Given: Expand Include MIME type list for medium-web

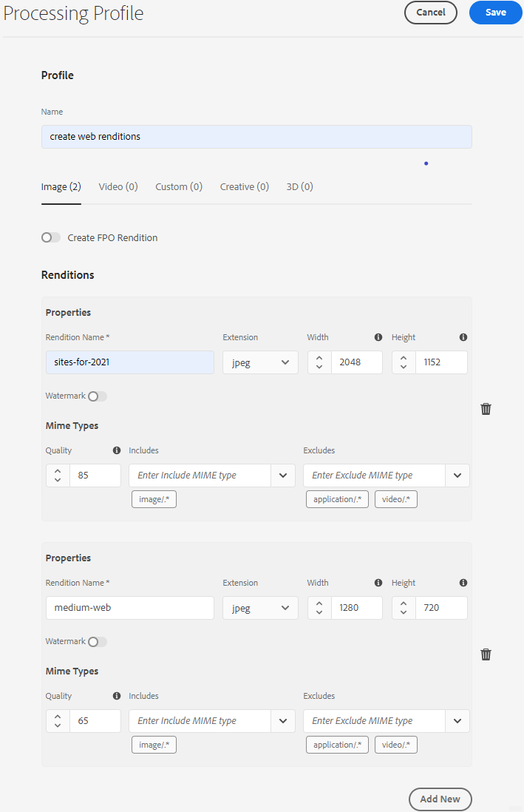Looking at the screenshot, I should click(x=283, y=721).
